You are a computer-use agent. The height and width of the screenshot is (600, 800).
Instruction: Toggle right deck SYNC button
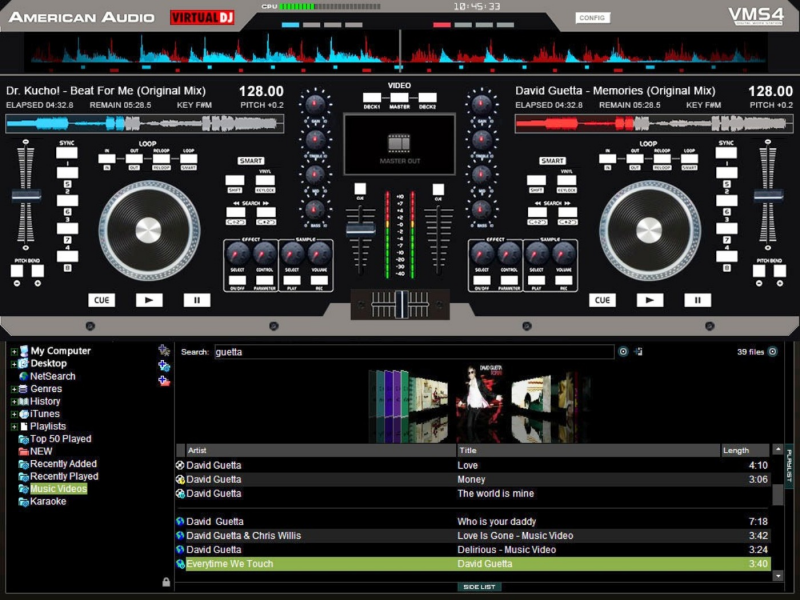(x=726, y=153)
